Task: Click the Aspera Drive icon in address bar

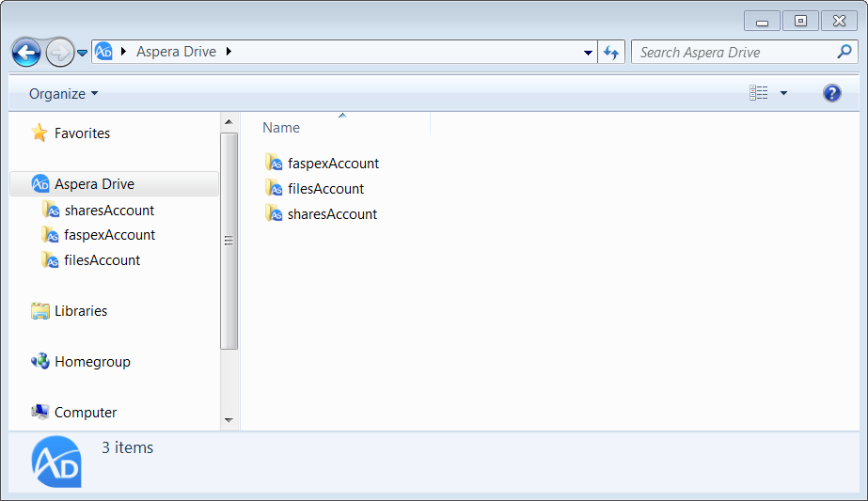Action: [x=104, y=53]
